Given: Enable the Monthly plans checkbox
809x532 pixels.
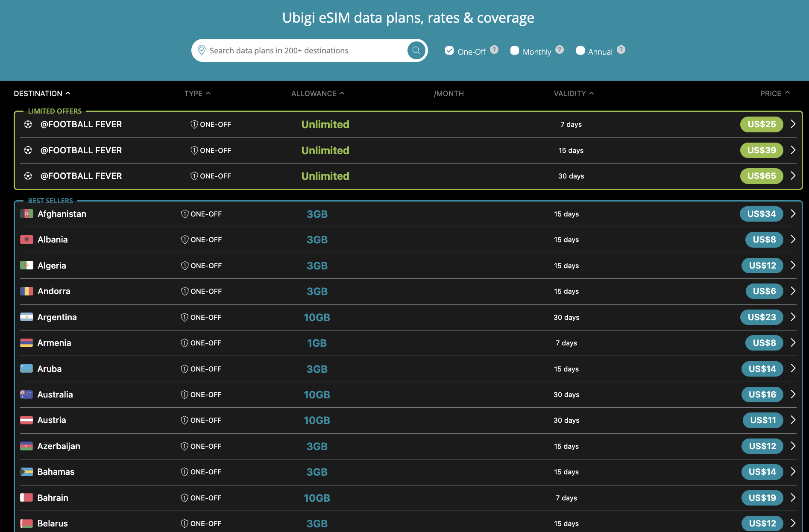Looking at the screenshot, I should (x=515, y=51).
